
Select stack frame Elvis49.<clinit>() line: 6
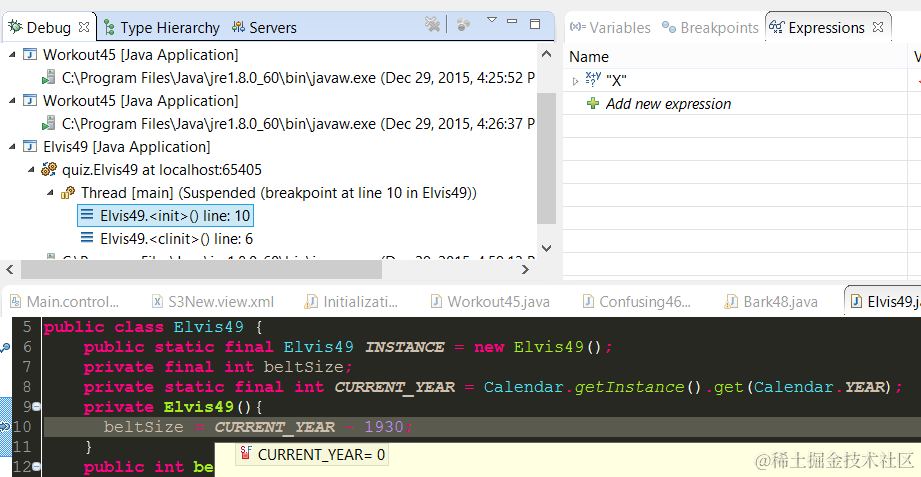click(167, 238)
